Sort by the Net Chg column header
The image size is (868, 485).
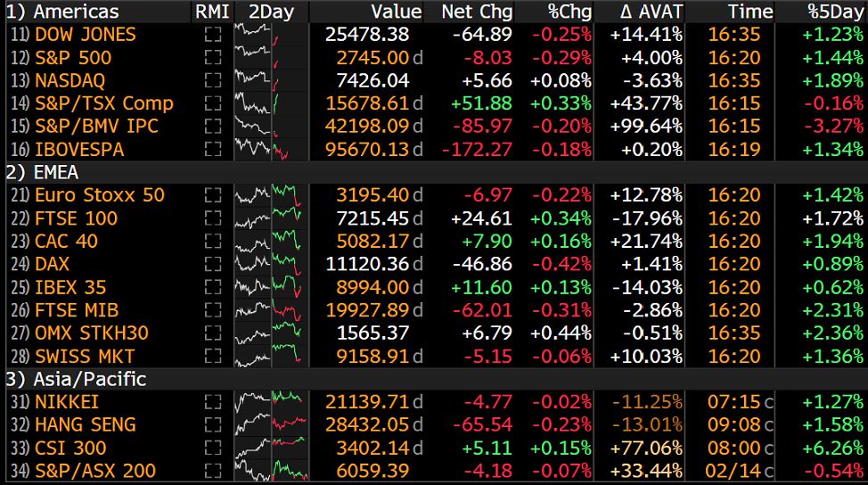pyautogui.click(x=477, y=12)
